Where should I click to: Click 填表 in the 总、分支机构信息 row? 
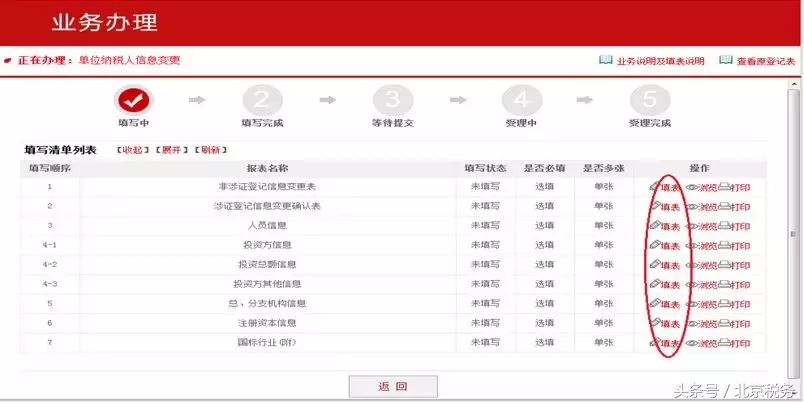pyautogui.click(x=665, y=304)
